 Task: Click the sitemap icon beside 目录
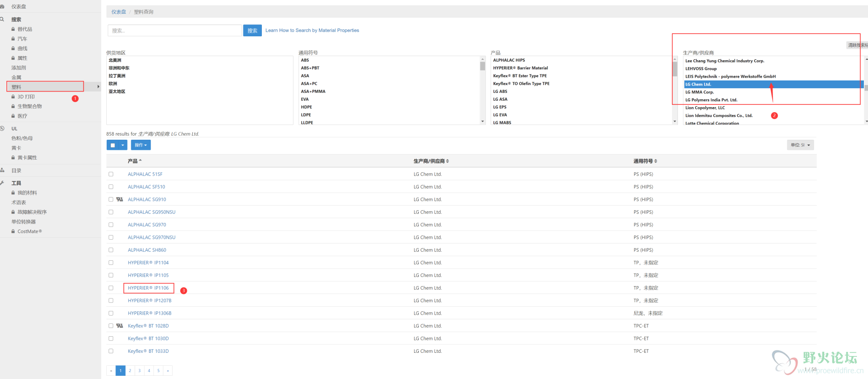tap(2, 170)
